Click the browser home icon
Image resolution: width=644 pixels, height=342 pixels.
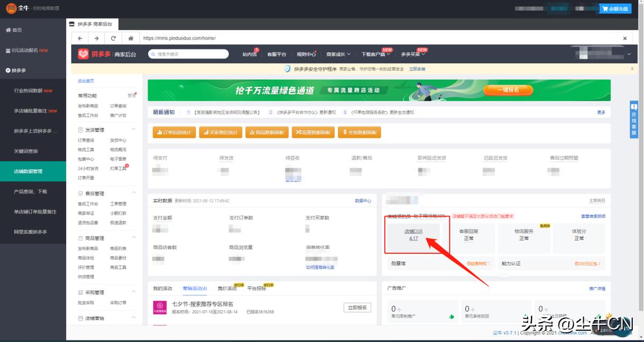click(130, 38)
